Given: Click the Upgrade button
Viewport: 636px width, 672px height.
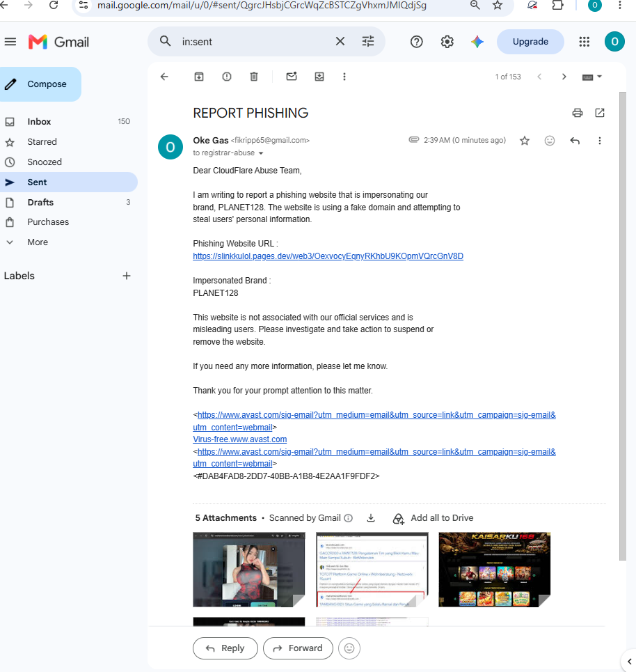Looking at the screenshot, I should 530,42.
